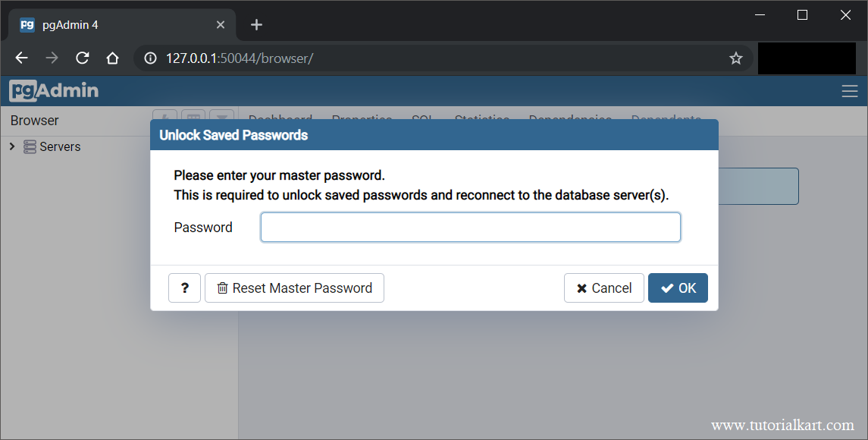
Task: Open the new tab button next to pgAdmin 4
Action: 255,24
